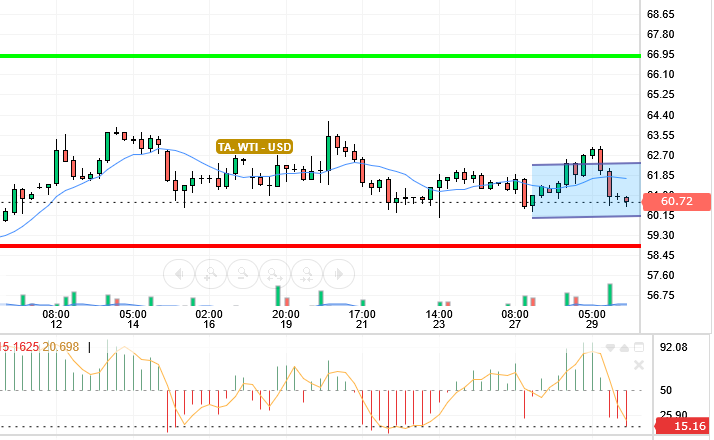
Task: Click the 61.85 price axis label
Action: pos(661,175)
